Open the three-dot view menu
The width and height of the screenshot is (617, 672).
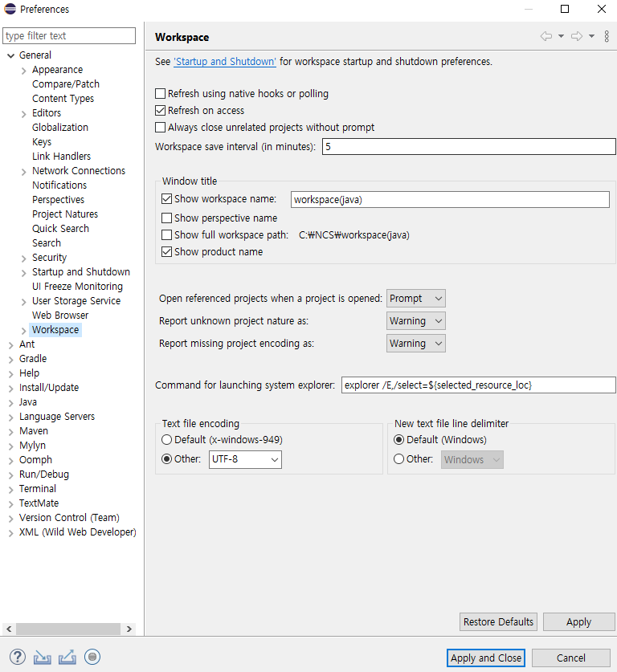pyautogui.click(x=607, y=36)
